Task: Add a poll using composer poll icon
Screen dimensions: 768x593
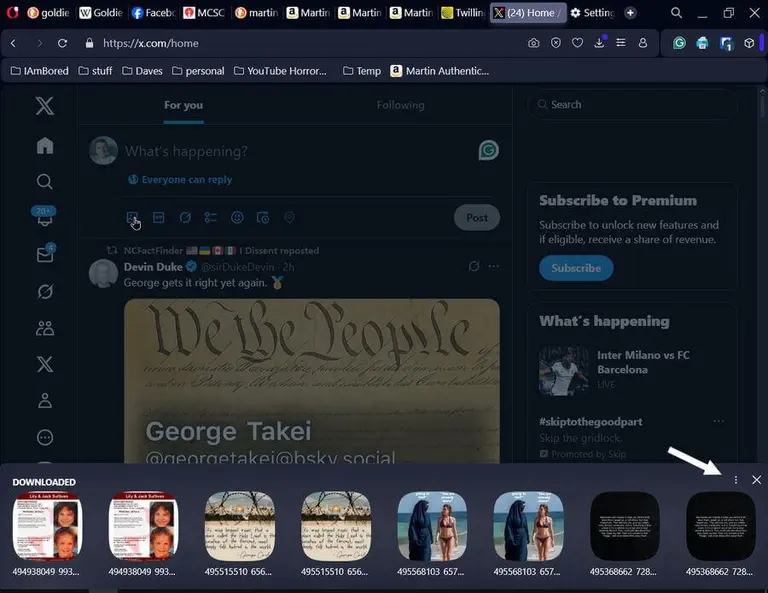Action: click(x=211, y=217)
